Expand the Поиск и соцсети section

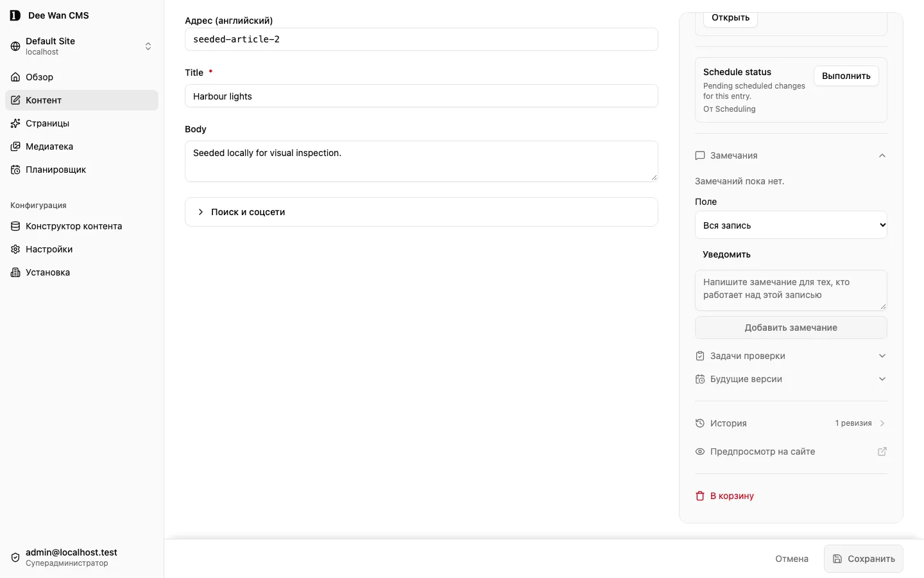pyautogui.click(x=422, y=212)
